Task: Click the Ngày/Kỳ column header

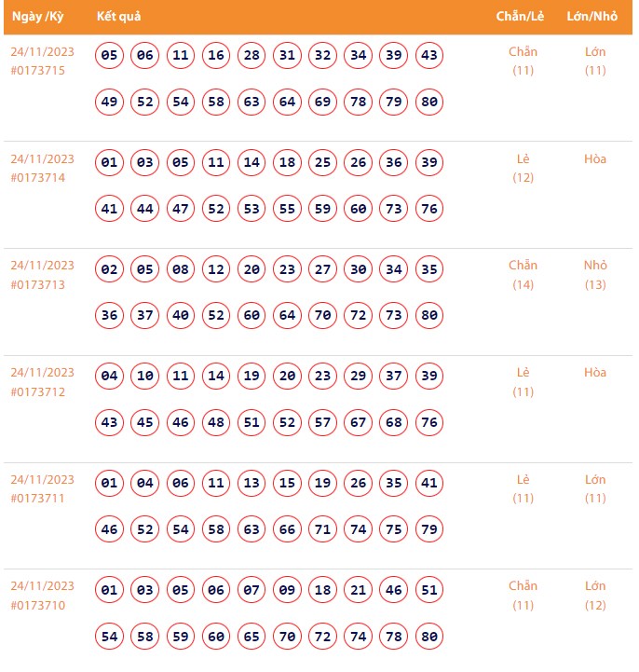Action: point(36,17)
